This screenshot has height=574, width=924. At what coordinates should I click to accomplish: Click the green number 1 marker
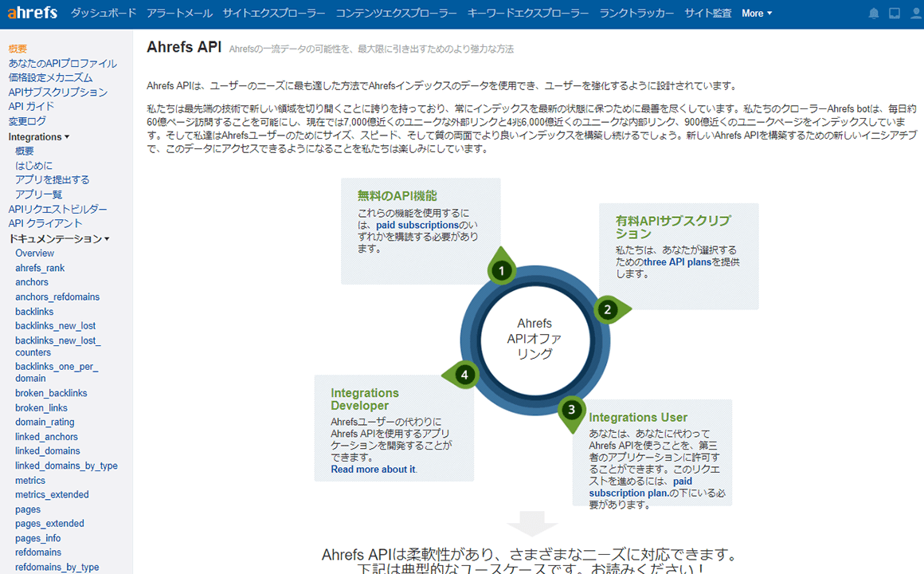[501, 271]
